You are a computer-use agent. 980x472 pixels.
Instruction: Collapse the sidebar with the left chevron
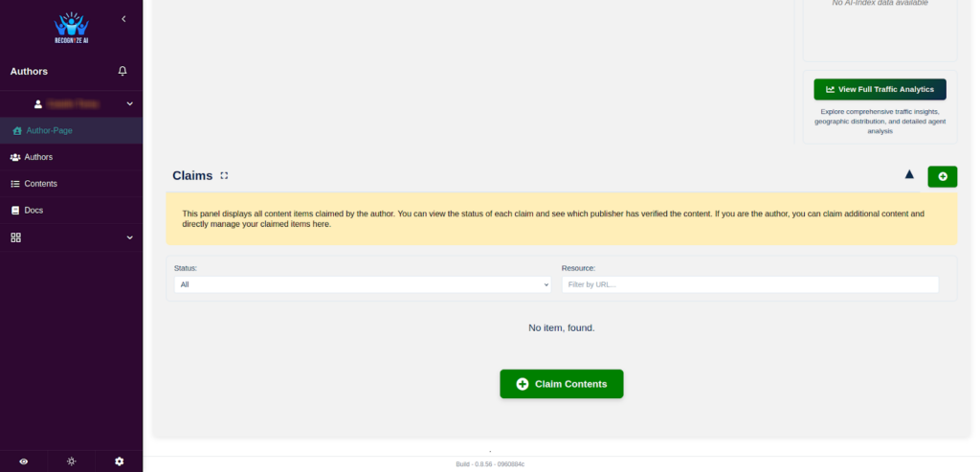click(123, 19)
